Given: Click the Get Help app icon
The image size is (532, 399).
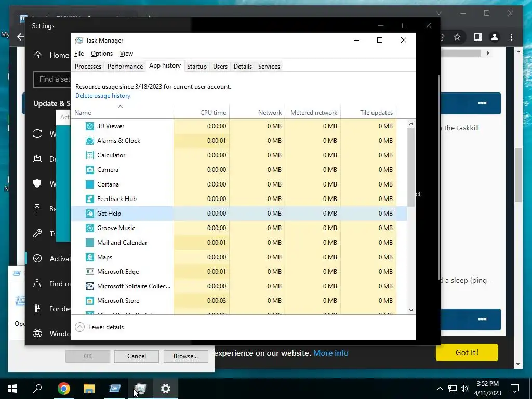Looking at the screenshot, I should coord(89,214).
